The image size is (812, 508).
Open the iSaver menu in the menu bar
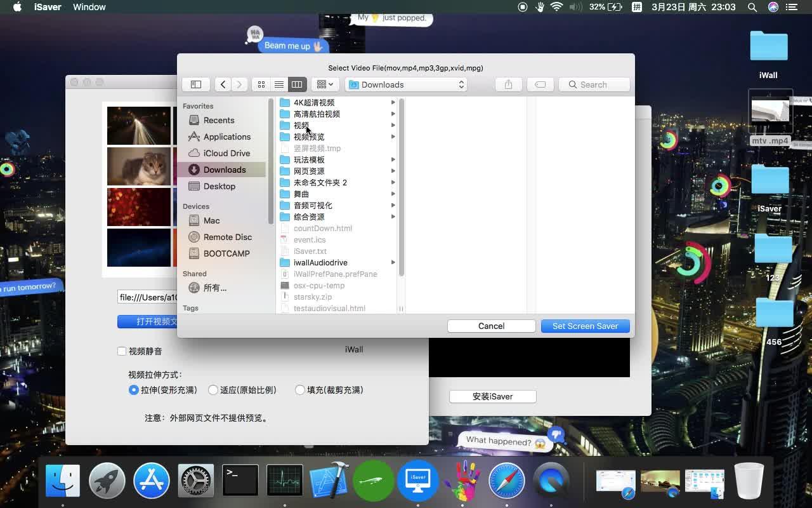tap(48, 7)
